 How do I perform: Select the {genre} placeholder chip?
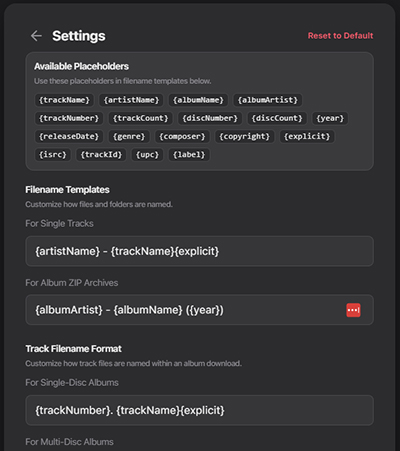[129, 136]
